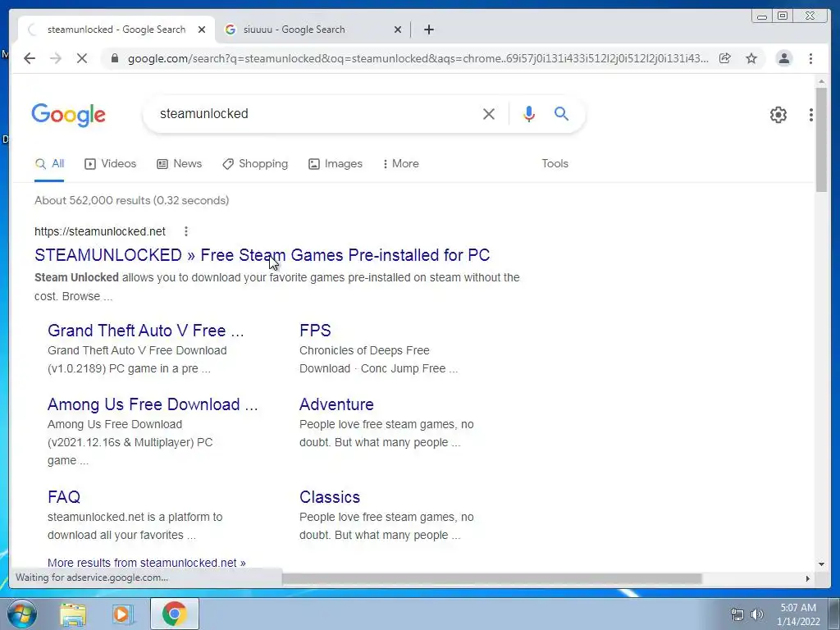
Task: Click the vertical scrollbar down arrow
Action: (x=821, y=564)
